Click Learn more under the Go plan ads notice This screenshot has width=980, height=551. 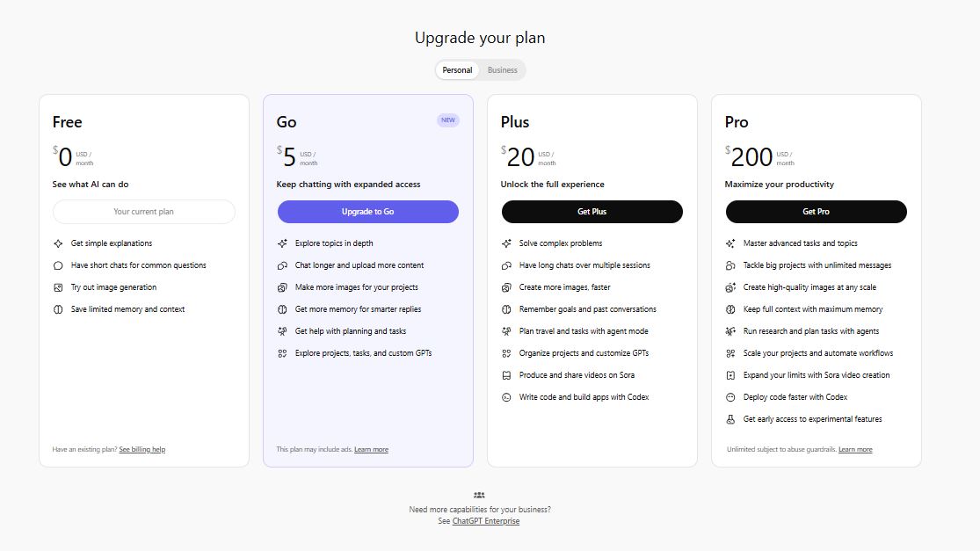point(371,449)
